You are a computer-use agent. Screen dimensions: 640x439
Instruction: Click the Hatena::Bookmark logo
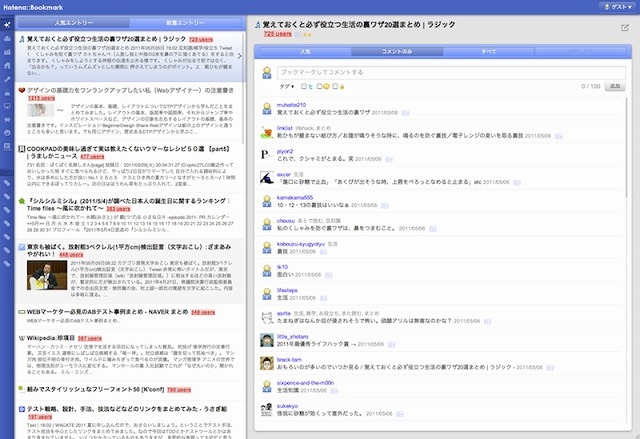coord(33,7)
